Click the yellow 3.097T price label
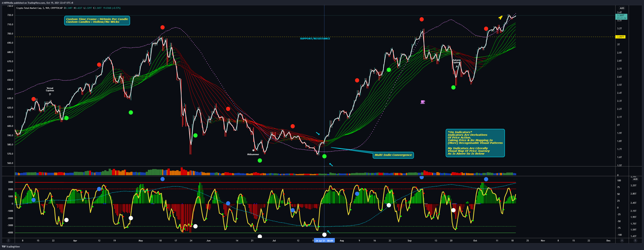Image resolution: width=644 pixels, height=250 pixels. tap(620, 37)
